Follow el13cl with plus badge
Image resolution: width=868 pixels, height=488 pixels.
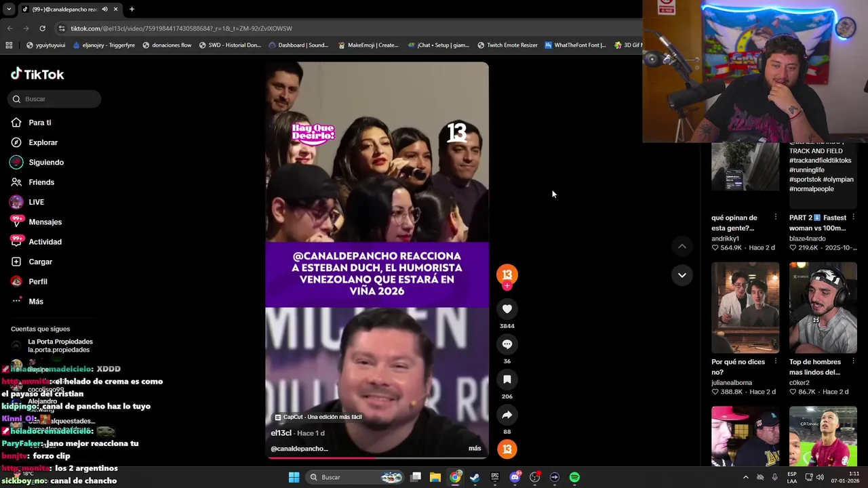point(507,286)
